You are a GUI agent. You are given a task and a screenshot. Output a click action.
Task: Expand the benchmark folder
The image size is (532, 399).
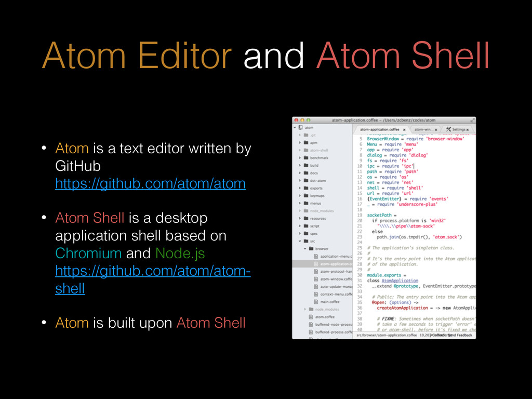point(300,158)
